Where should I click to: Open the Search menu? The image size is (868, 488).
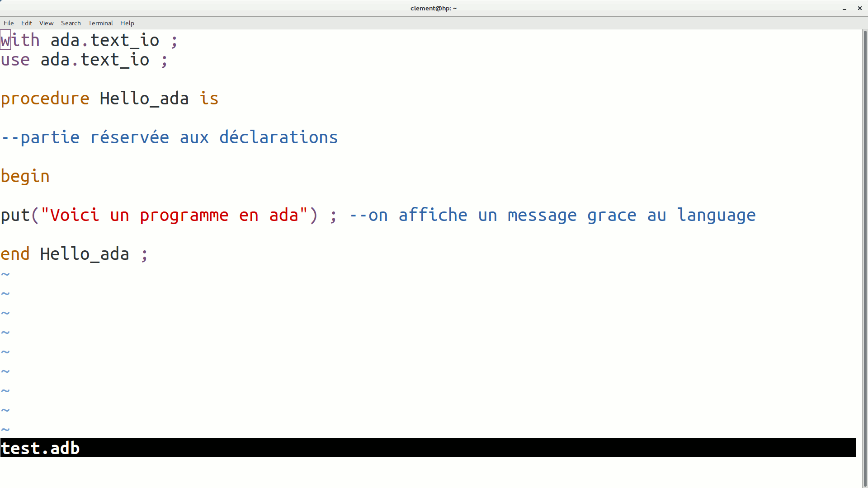(x=71, y=23)
